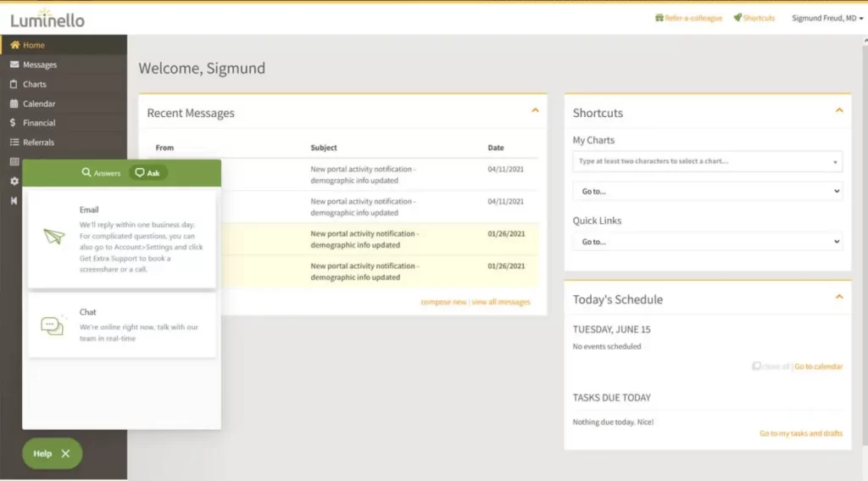Image resolution: width=868 pixels, height=481 pixels.
Task: Open the Quick Links Go to dropdown
Action: coord(708,242)
